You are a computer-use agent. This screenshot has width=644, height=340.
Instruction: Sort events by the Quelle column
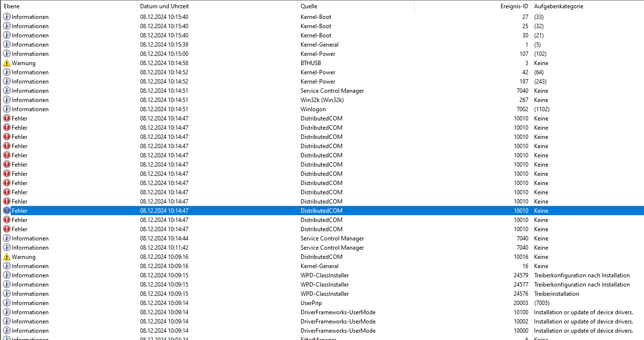click(x=355, y=6)
